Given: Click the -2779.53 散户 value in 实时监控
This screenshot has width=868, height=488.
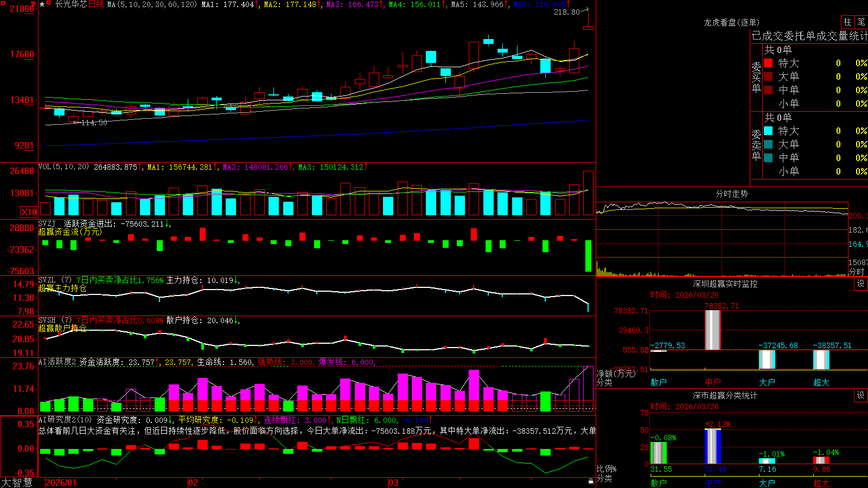Looking at the screenshot, I should pyautogui.click(x=667, y=345).
